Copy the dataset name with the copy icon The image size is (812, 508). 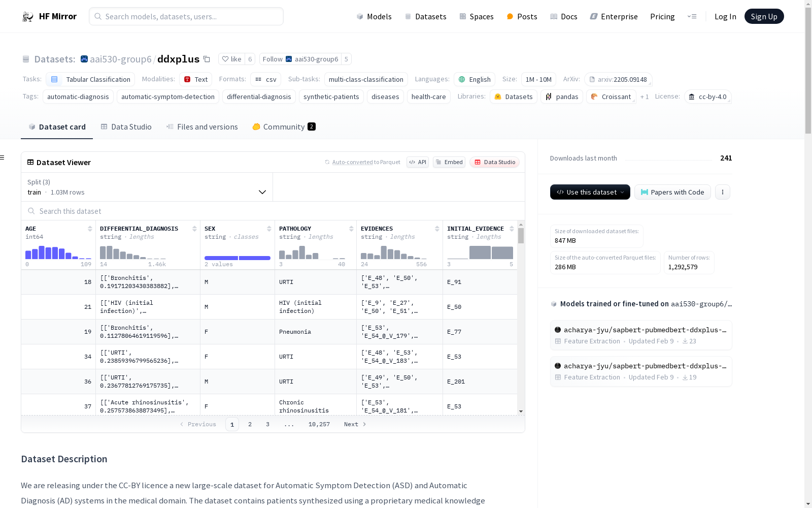207,59
